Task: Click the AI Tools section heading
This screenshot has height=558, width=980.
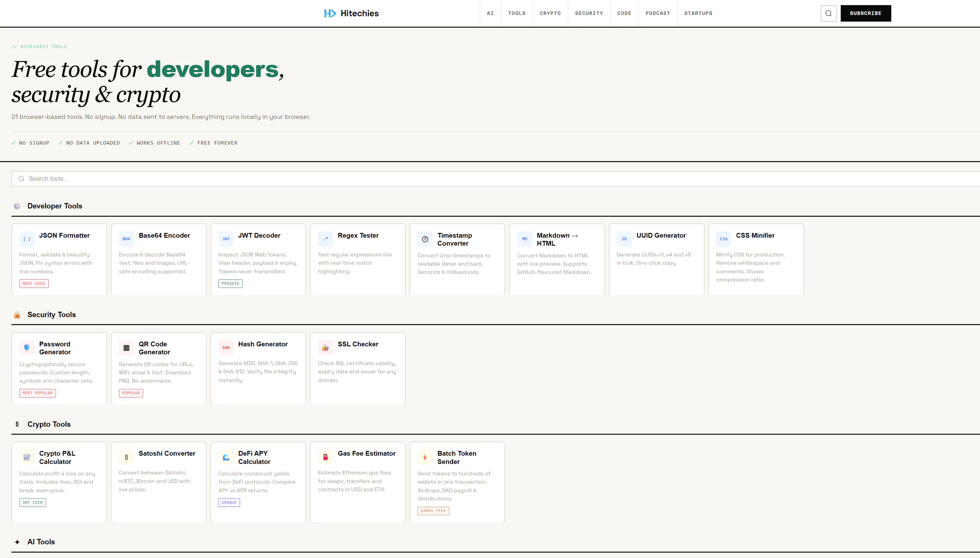Action: tap(41, 542)
